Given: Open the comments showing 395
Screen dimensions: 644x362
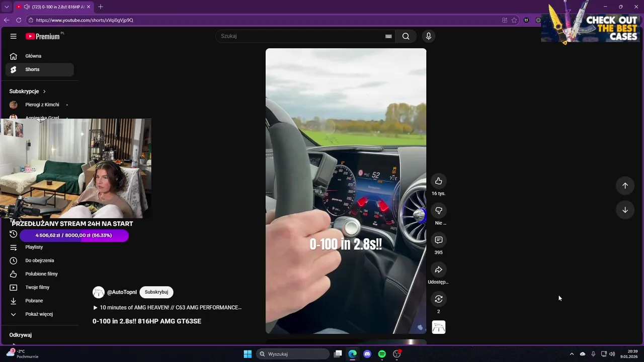Looking at the screenshot, I should (x=439, y=240).
